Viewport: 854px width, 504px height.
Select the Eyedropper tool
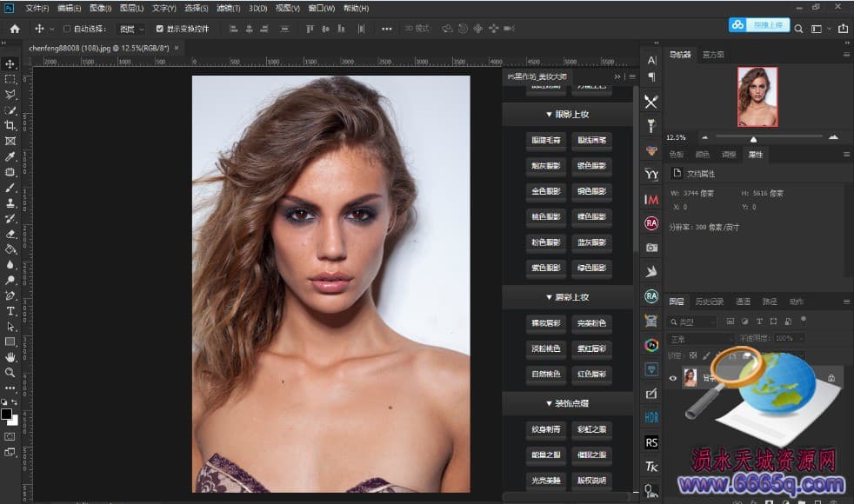pos(10,156)
